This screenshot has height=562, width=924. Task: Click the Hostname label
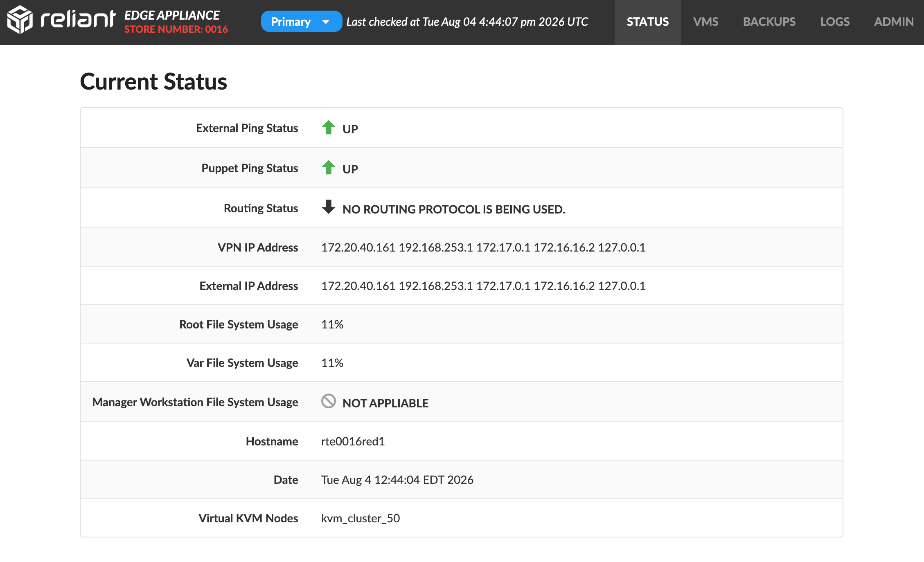(x=272, y=441)
